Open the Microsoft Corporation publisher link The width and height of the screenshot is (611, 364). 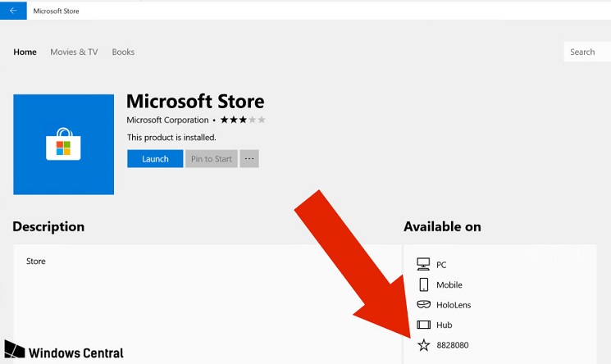point(167,121)
